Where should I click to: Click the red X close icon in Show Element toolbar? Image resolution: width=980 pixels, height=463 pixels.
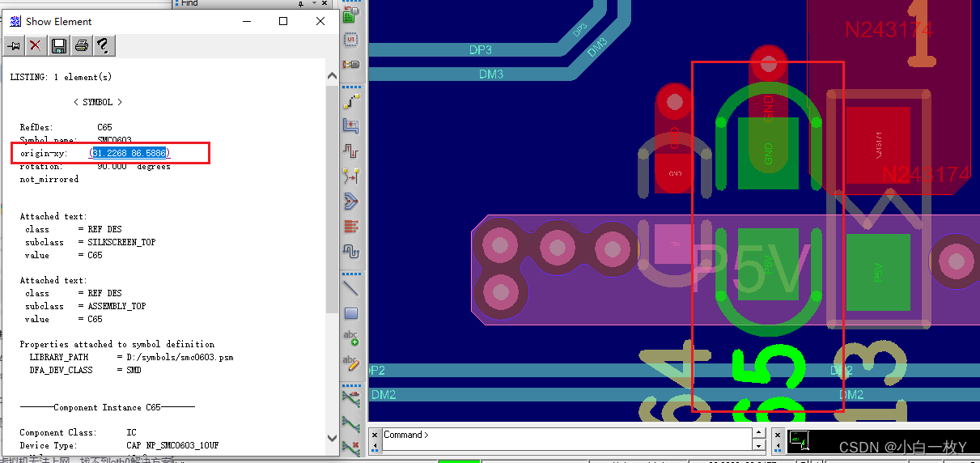tap(36, 46)
